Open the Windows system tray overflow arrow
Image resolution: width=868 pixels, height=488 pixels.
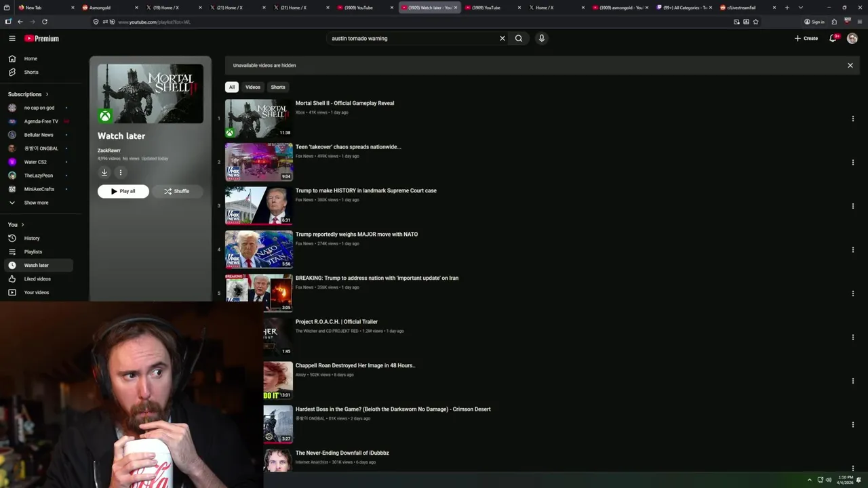pos(809,480)
